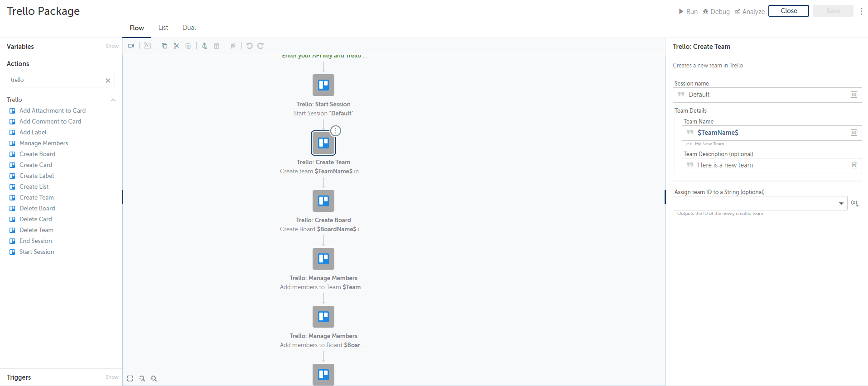Start recording with the camera toolbar icon

[x=131, y=46]
